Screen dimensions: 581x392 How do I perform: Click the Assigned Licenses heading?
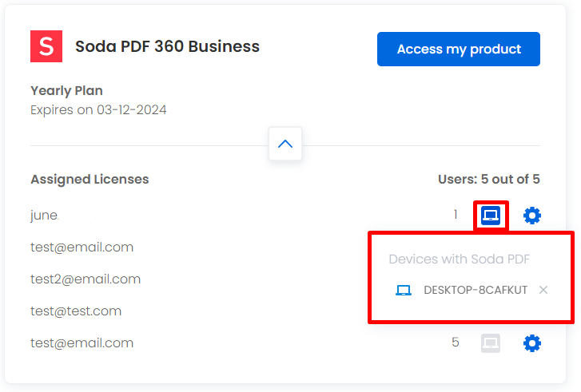point(90,179)
